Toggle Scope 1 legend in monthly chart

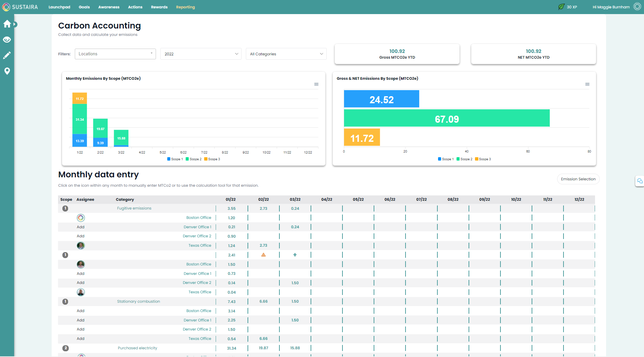coord(175,159)
